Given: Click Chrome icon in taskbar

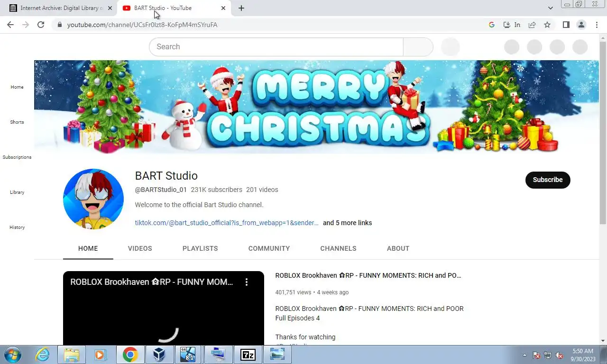Looking at the screenshot, I should (x=130, y=355).
